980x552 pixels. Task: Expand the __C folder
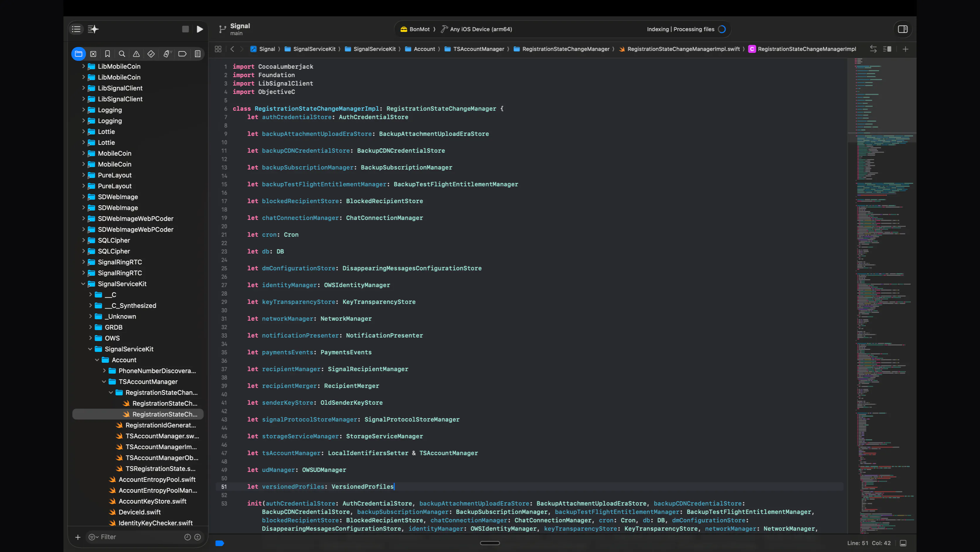tap(91, 295)
